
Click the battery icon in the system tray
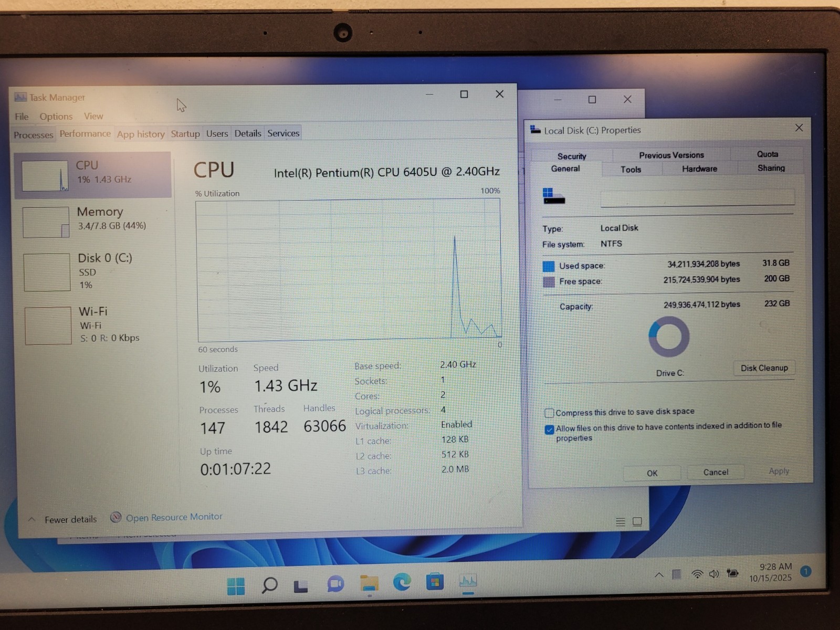click(x=733, y=573)
